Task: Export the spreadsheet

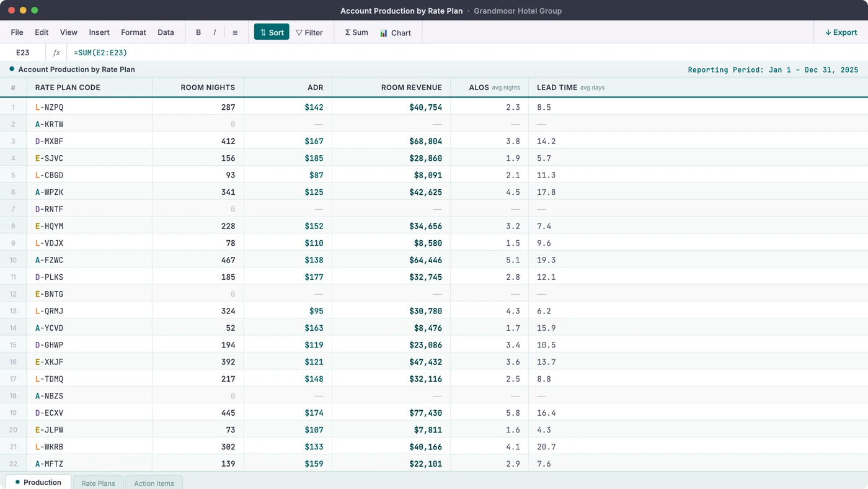Action: point(841,32)
